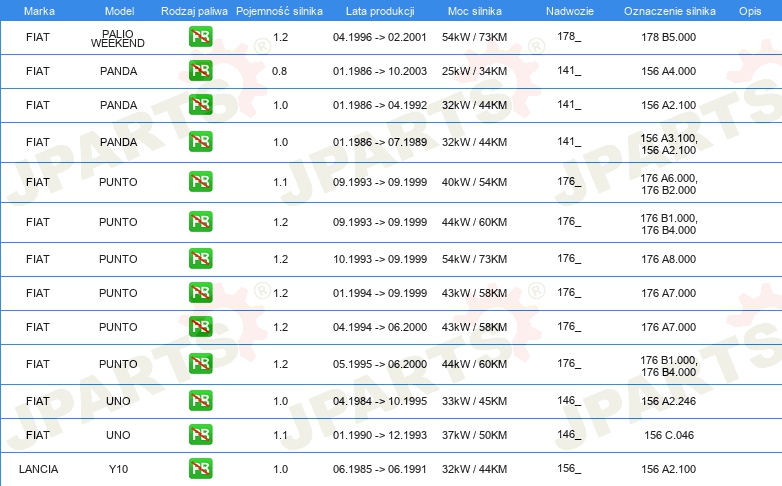
Task: Click fuel icon in PUNTO row starting 04.1994
Action: point(200,326)
